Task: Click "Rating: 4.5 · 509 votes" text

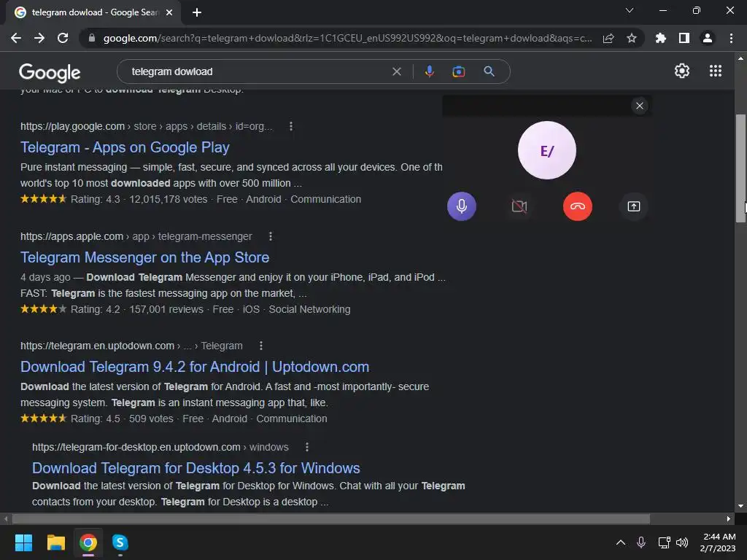Action: (x=122, y=419)
